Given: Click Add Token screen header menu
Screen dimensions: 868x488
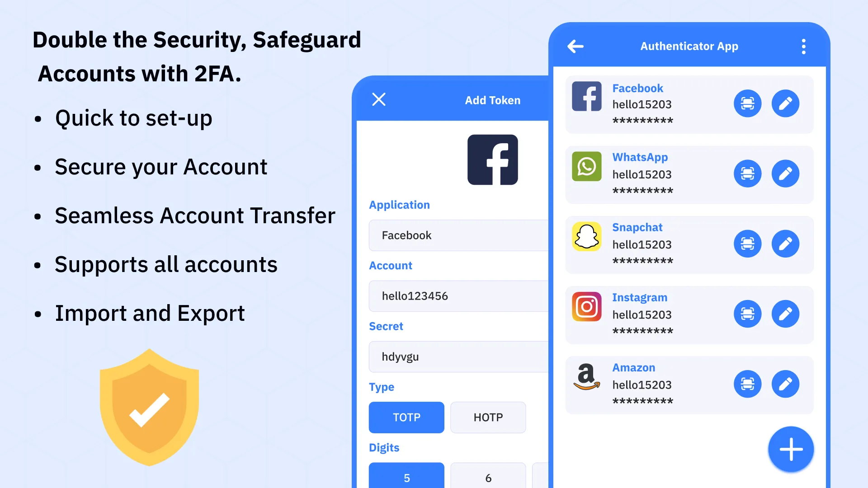Looking at the screenshot, I should (379, 99).
